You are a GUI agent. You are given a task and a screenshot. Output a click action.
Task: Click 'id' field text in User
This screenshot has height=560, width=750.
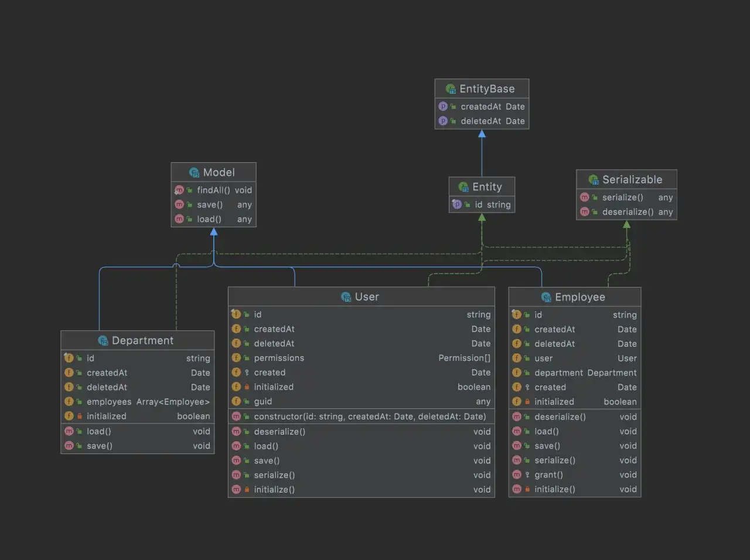pyautogui.click(x=258, y=315)
